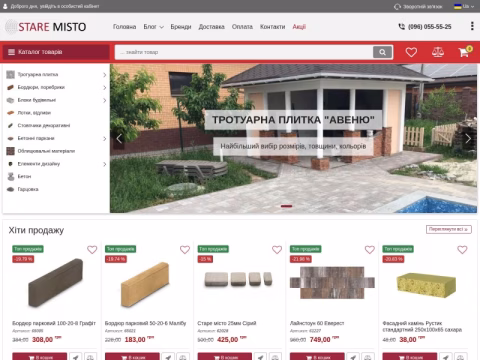Open the Стовпчики декоративні category
The image size is (480, 360).
[x=44, y=125]
